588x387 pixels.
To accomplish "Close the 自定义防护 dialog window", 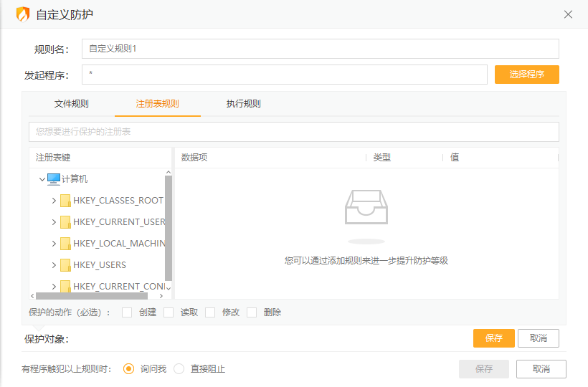I will (568, 14).
